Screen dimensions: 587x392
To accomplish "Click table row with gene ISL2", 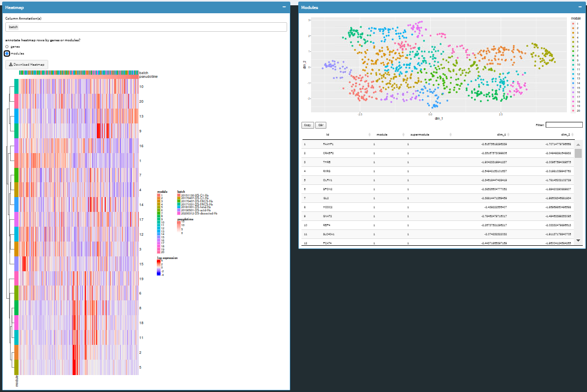I will (x=438, y=198).
